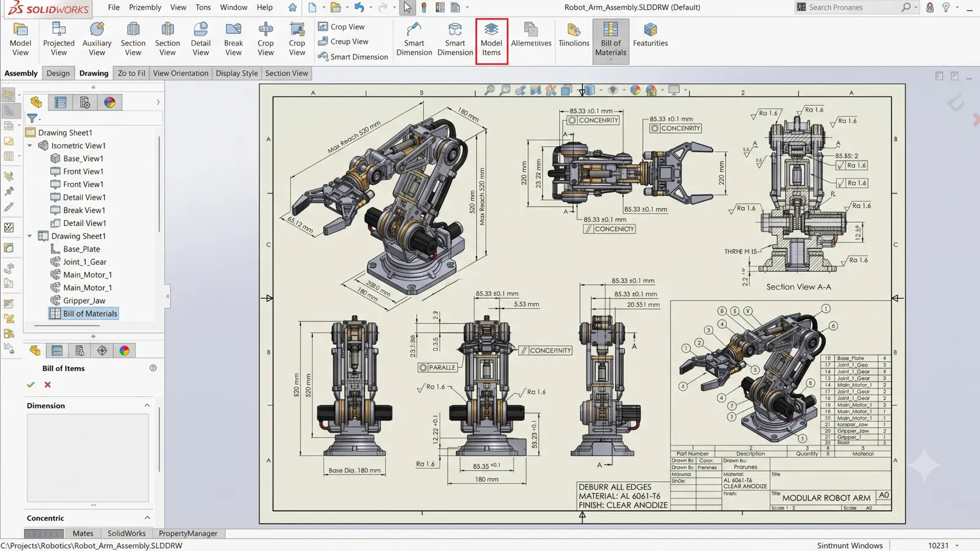The image size is (980, 551).
Task: Switch to the Assembly tab
Action: click(21, 73)
